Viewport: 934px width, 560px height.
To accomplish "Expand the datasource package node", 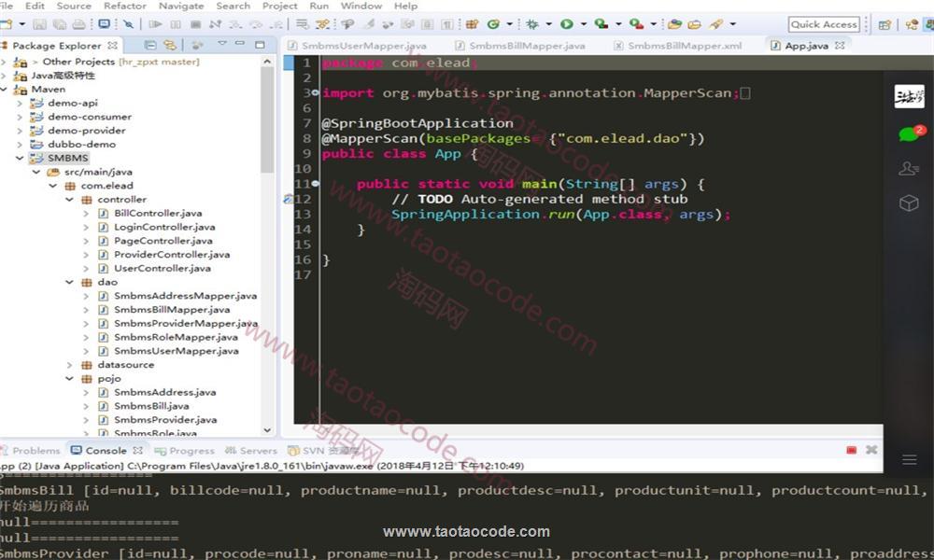I will [71, 365].
